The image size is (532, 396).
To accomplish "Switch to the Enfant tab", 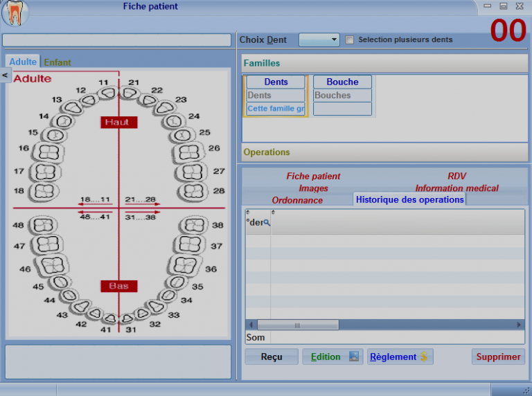I will (x=57, y=62).
